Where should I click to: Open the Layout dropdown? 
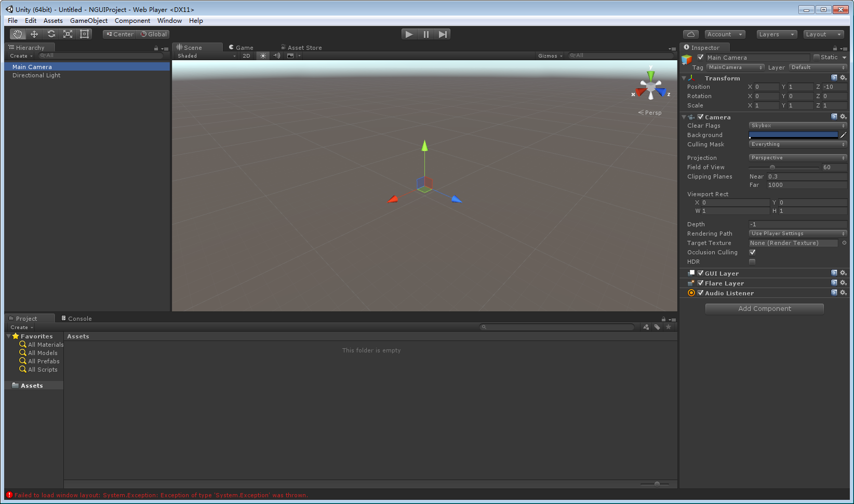pyautogui.click(x=823, y=34)
